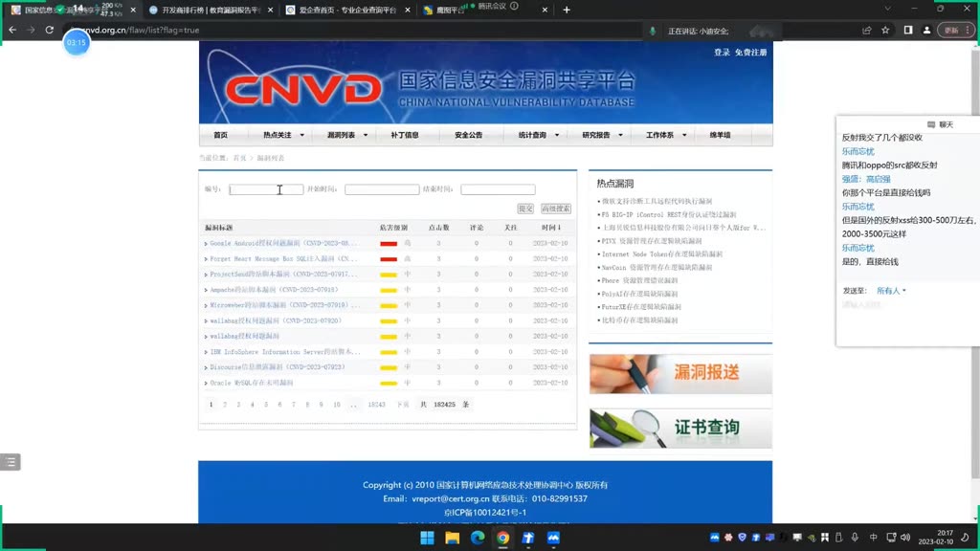Open the 首页 nav item
The width and height of the screenshot is (980, 551).
tap(221, 135)
